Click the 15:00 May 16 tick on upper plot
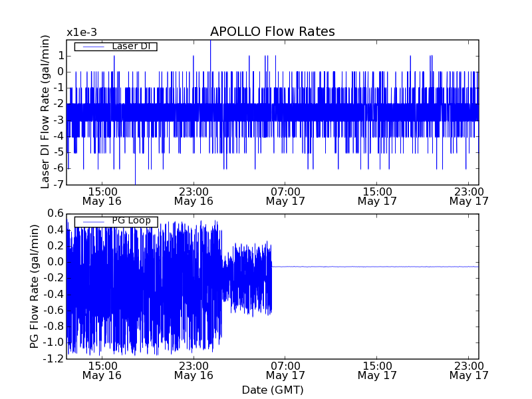This screenshot has height=399, width=532. coord(101,196)
